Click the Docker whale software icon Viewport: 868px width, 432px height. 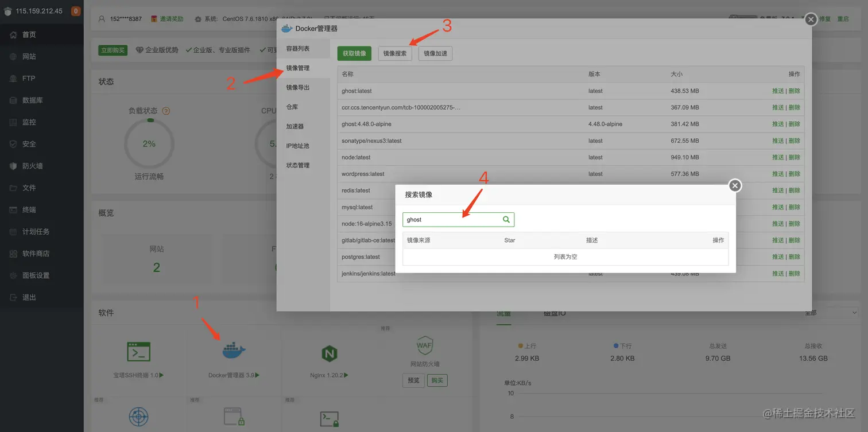[234, 349]
